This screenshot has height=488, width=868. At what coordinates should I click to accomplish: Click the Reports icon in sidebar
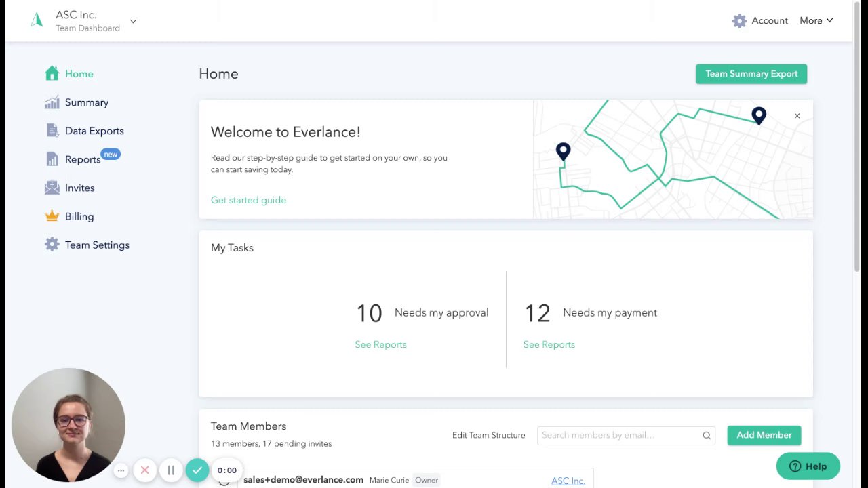coord(52,159)
